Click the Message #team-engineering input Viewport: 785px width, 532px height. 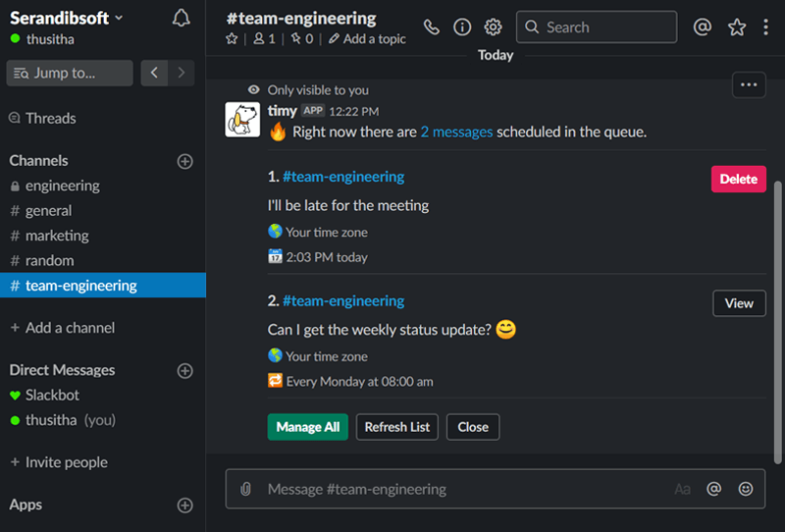(x=496, y=489)
